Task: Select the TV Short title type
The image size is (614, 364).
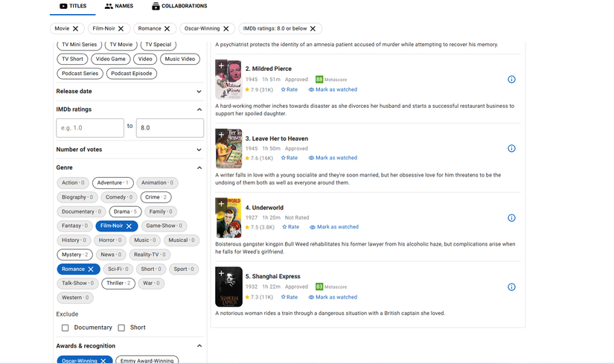Action: 72,59
